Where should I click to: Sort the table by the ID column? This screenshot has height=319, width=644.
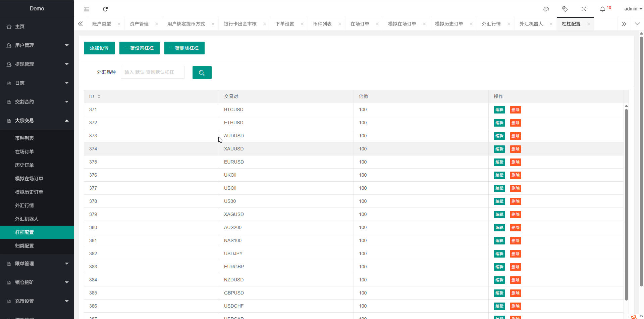(99, 96)
